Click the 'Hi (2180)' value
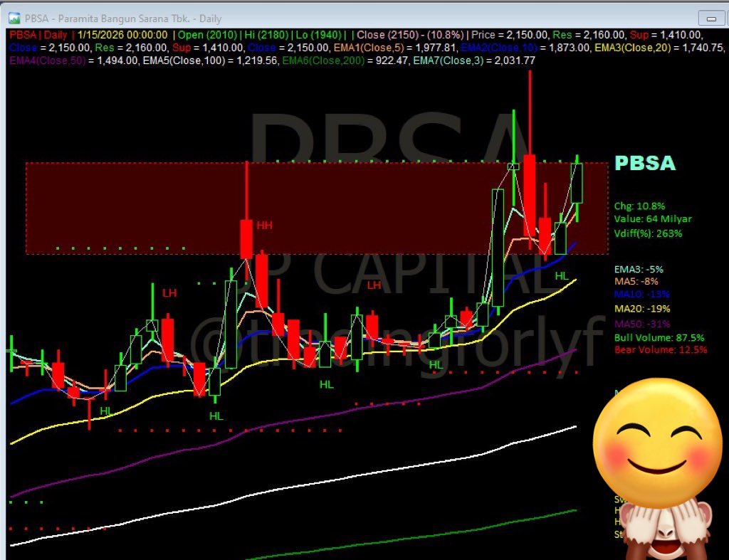 click(266, 35)
